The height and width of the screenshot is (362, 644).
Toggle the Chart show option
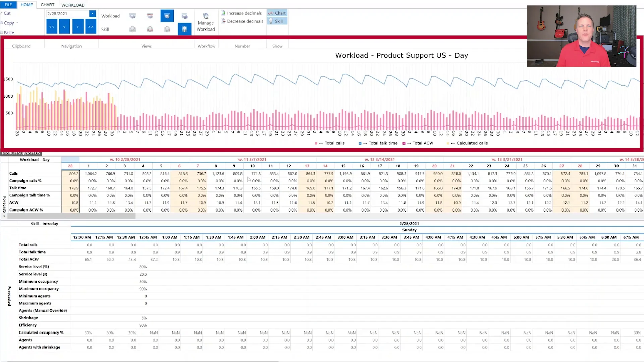pyautogui.click(x=277, y=13)
